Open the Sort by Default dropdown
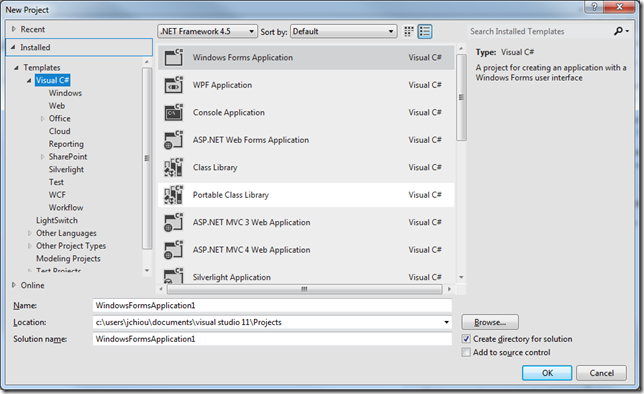 (344, 32)
